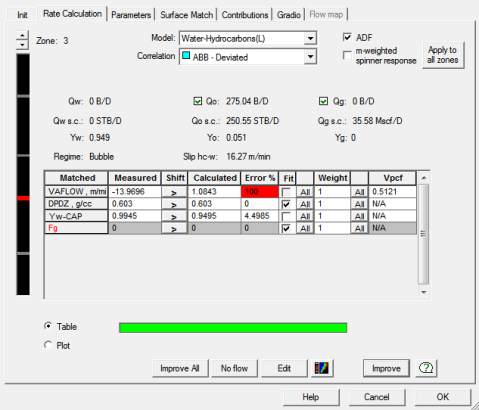Click the VAFLOW row shift arrow
This screenshot has width=479, height=410.
[174, 192]
